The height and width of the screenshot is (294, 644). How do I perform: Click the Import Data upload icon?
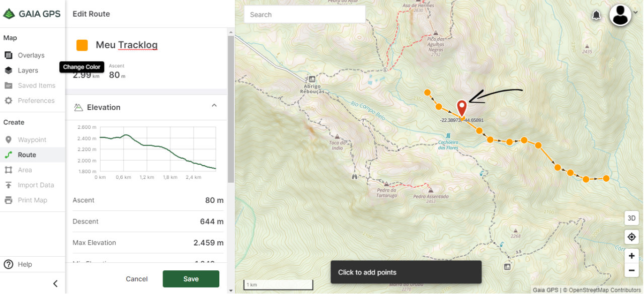[x=8, y=185]
